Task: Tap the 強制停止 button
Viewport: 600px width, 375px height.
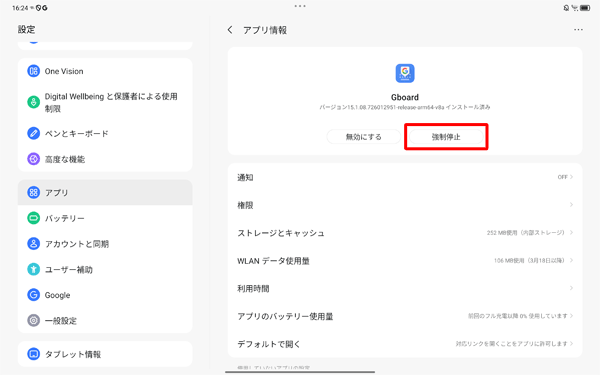Action: coord(446,137)
